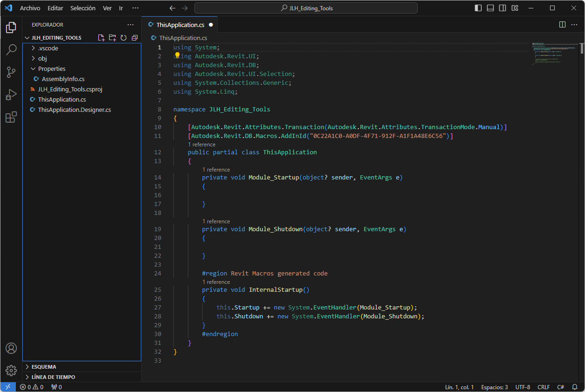Image resolution: width=585 pixels, height=392 pixels.
Task: Open the Search view in activity bar
Action: pos(11,50)
